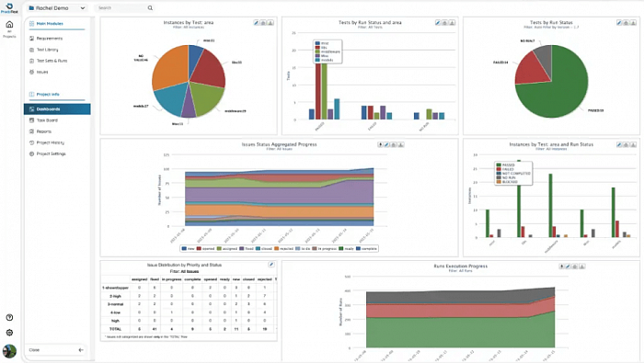Open the user avatar menu

[x=9, y=351]
